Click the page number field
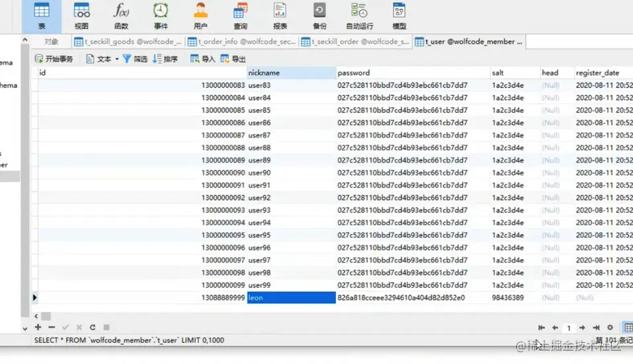This screenshot has width=633, height=364. click(x=568, y=328)
